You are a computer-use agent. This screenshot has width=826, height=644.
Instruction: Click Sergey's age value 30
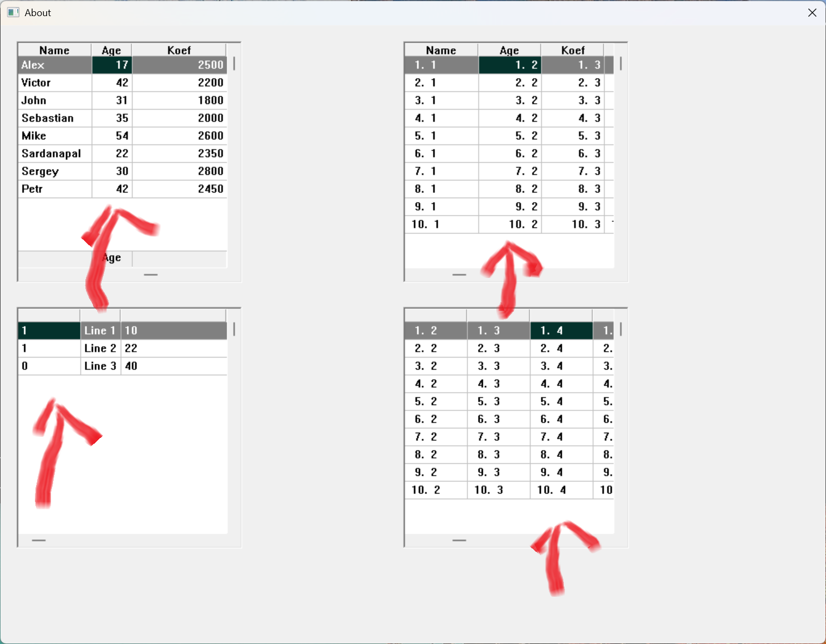112,171
